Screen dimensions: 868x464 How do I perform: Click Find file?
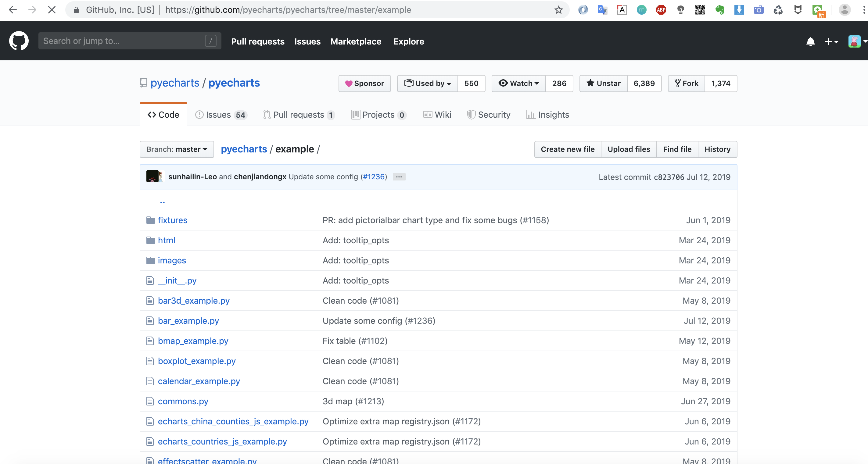(x=677, y=149)
